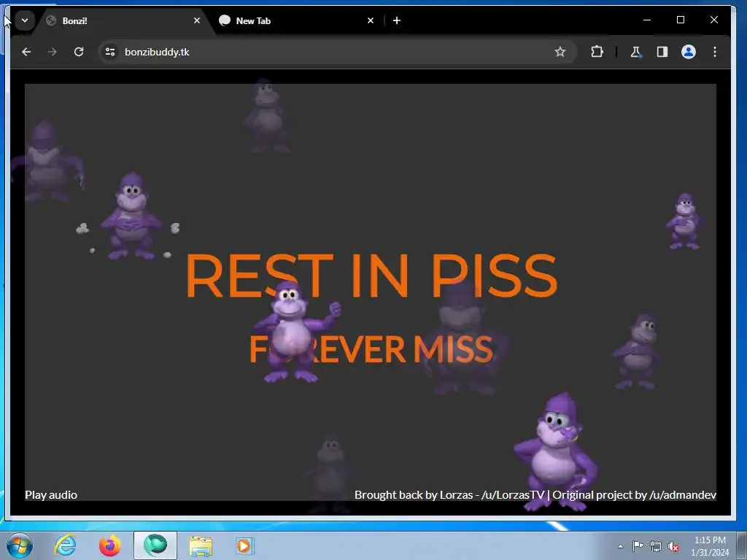Switch to the New Tab tab

pos(295,20)
